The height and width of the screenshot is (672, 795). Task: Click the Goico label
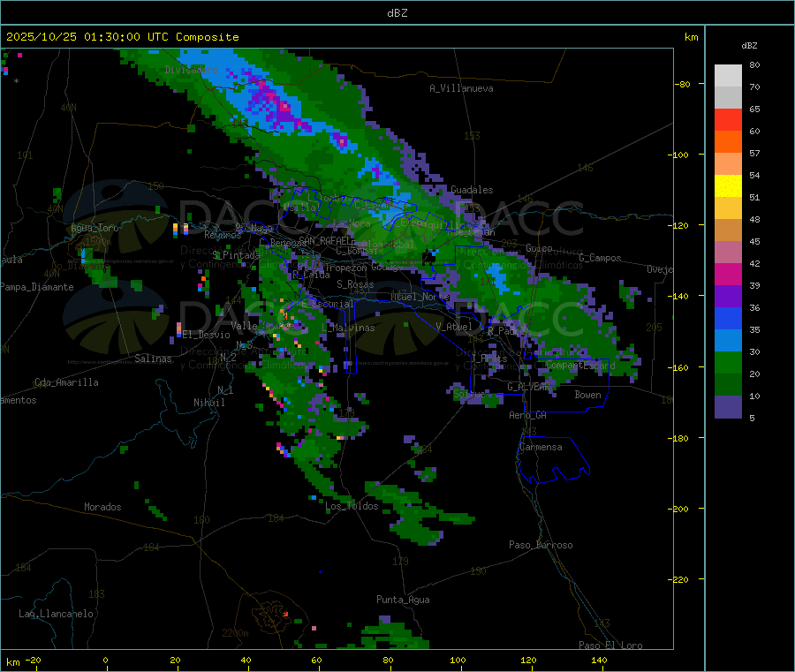539,248
